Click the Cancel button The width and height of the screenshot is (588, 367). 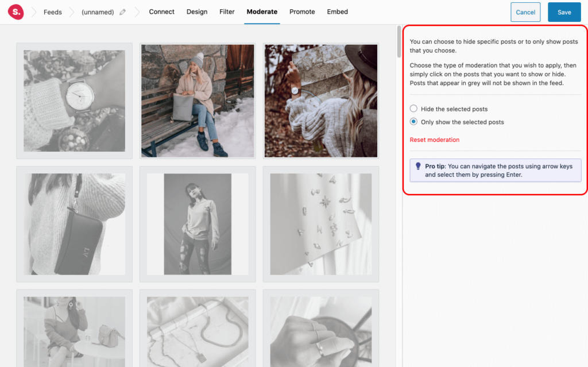[525, 12]
